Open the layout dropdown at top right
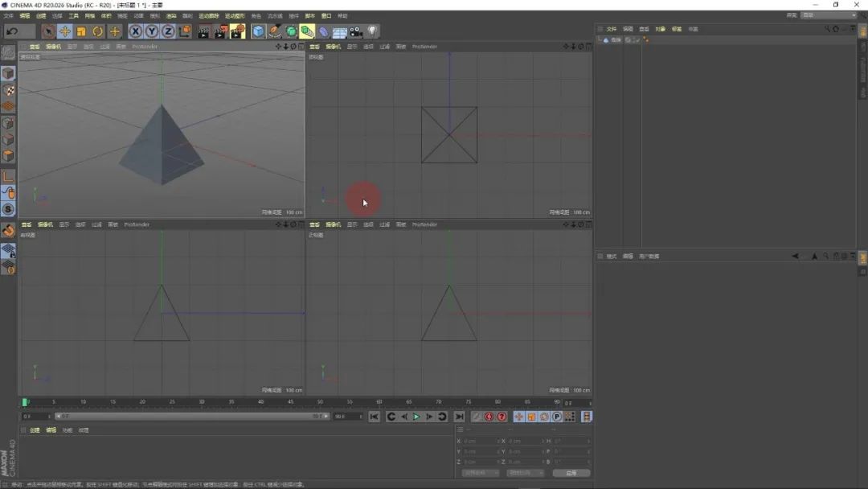The height and width of the screenshot is (489, 868). [829, 15]
